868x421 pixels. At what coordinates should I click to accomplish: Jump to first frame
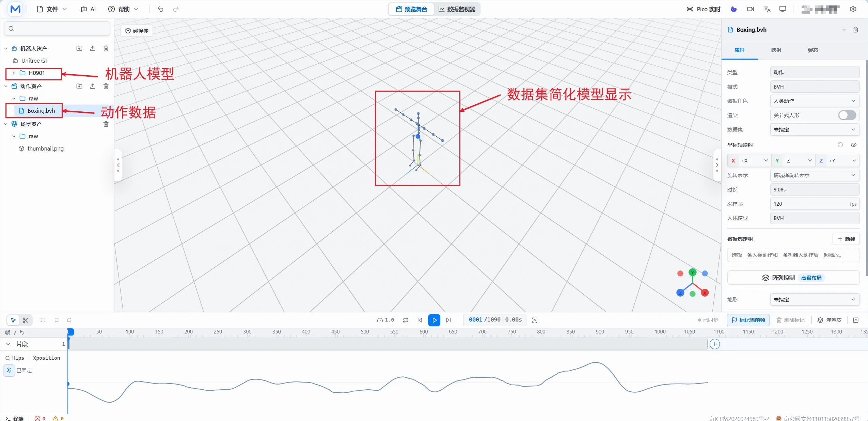420,320
